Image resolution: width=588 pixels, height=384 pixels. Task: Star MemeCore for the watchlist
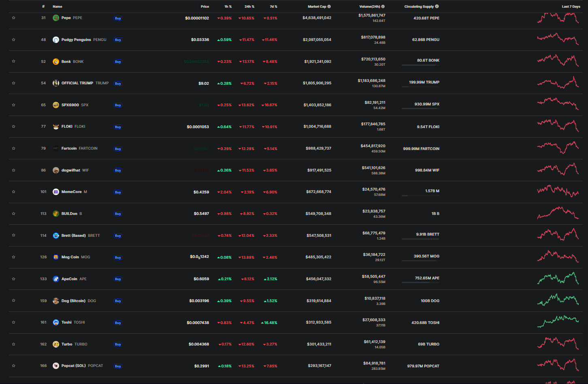click(x=13, y=192)
